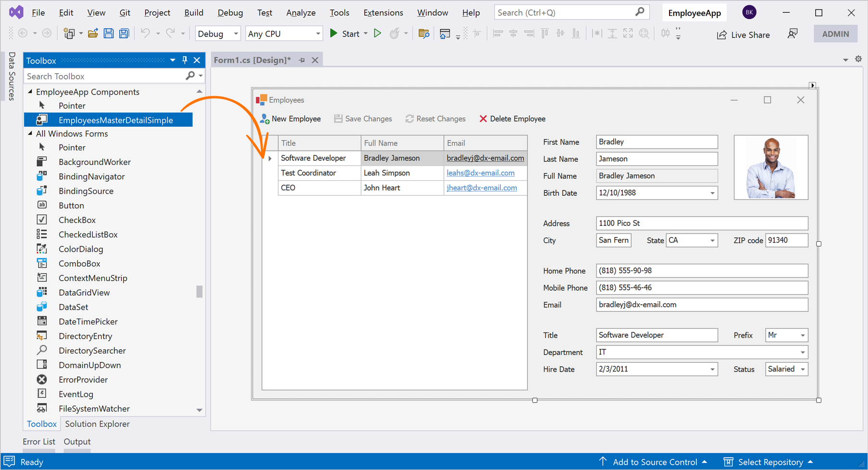Switch to Solution Explorer tab

point(97,424)
